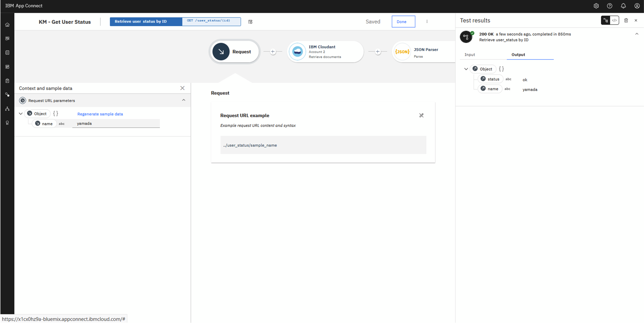644x323 pixels.
Task: Click the ../user_status/sample_name example URL box
Action: point(323,145)
